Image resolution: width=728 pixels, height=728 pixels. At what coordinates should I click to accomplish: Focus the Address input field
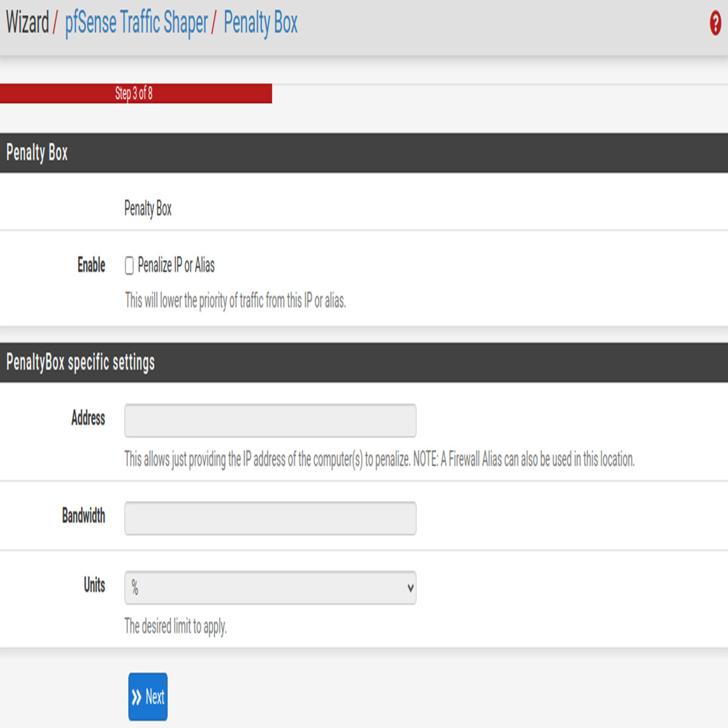pyautogui.click(x=271, y=420)
